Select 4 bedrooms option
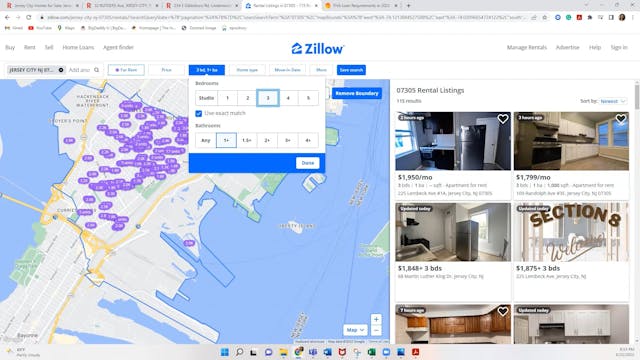Image resolution: width=640 pixels, height=360 pixels. pyautogui.click(x=288, y=98)
